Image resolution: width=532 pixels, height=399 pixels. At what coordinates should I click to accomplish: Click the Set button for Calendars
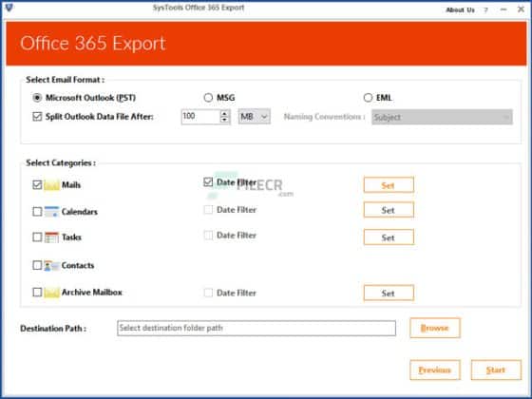tap(389, 210)
